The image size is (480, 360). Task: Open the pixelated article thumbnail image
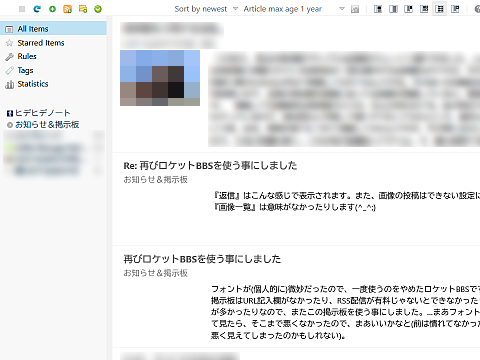(x=160, y=78)
